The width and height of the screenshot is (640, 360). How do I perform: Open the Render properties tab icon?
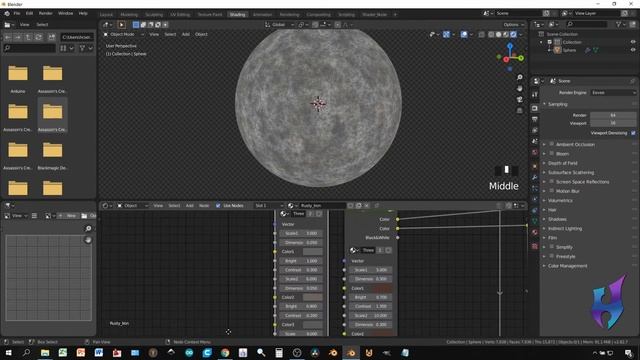(535, 108)
